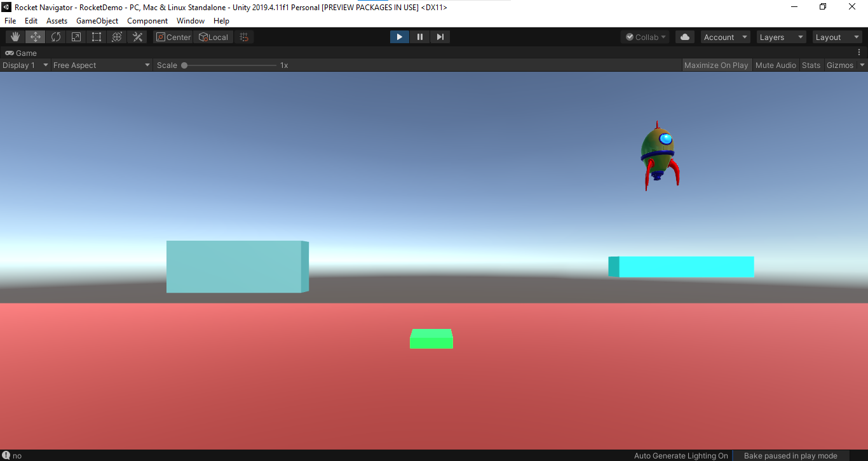
Task: Open the Component menu
Action: [x=147, y=21]
